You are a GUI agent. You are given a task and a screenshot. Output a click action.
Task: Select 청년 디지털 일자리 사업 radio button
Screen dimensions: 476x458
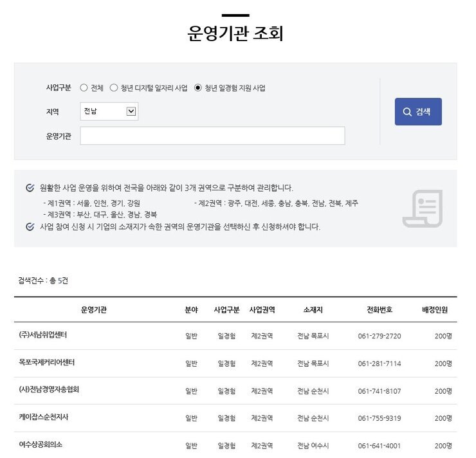[114, 89]
